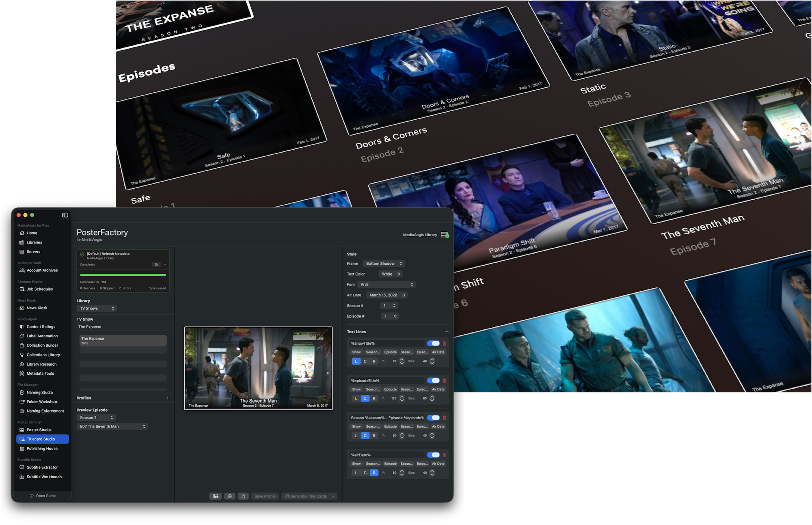Click the image settings icon in bottom toolbar
This screenshot has height=525, width=812.
click(216, 496)
